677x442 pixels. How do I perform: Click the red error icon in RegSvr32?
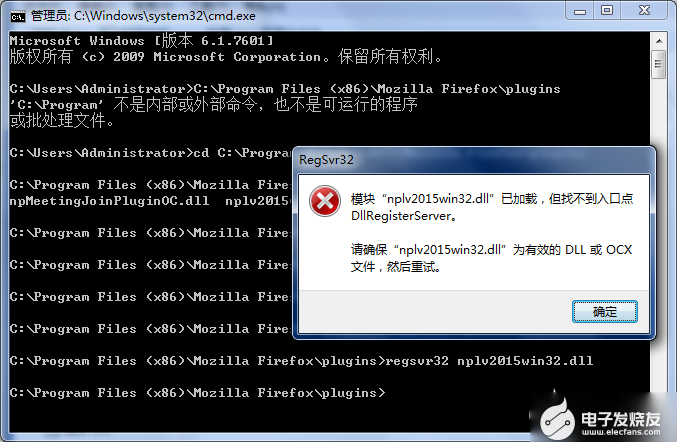tap(325, 201)
